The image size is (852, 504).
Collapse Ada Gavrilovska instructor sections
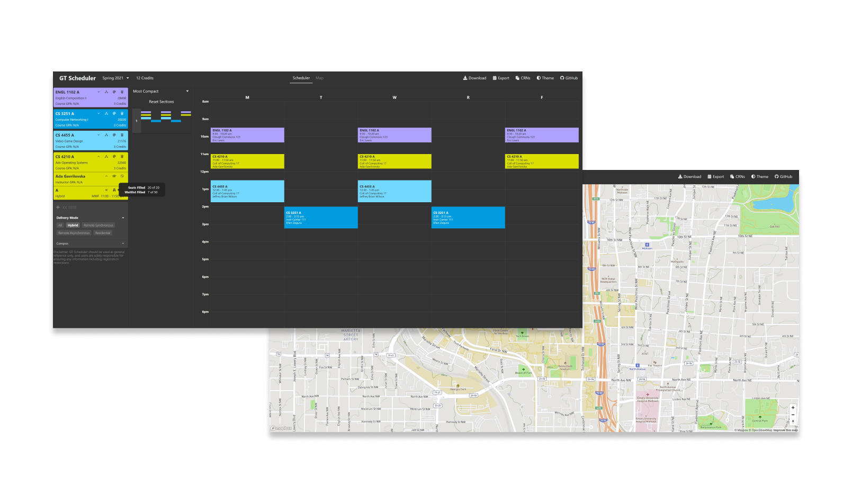(x=106, y=176)
